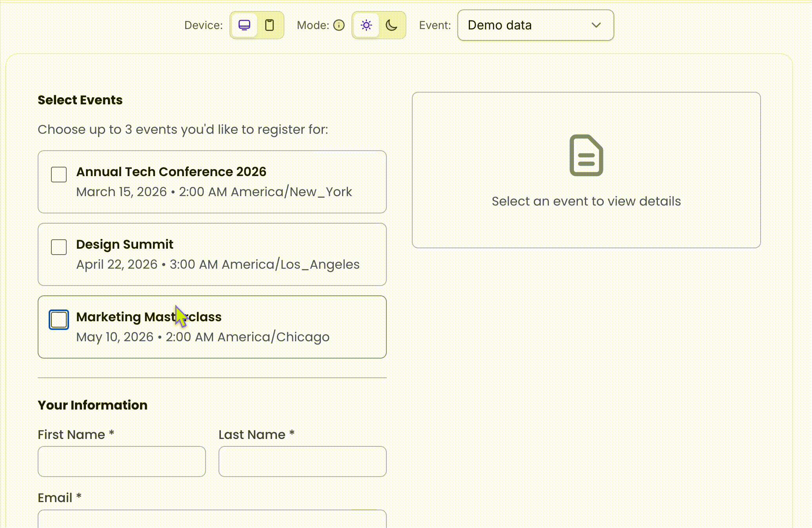
Task: Select the Marketing Masterclass event card
Action: (212, 327)
